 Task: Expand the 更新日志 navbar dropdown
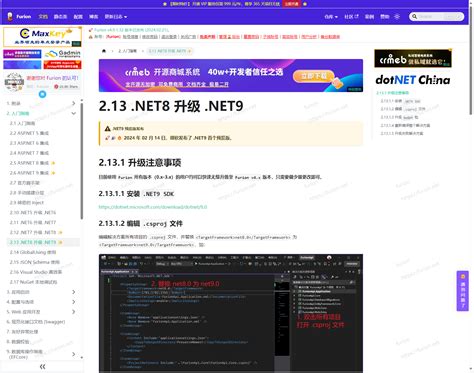click(x=116, y=16)
